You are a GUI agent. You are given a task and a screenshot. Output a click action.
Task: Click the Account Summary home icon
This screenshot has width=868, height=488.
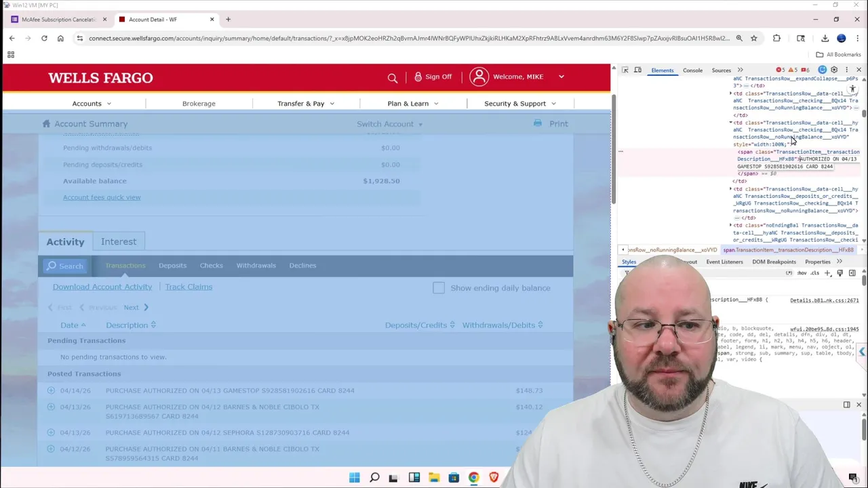coord(46,123)
